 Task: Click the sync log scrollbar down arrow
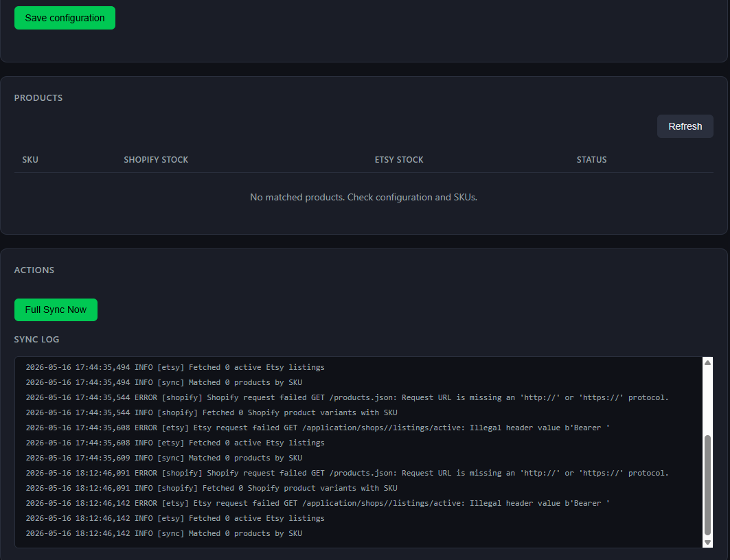707,542
